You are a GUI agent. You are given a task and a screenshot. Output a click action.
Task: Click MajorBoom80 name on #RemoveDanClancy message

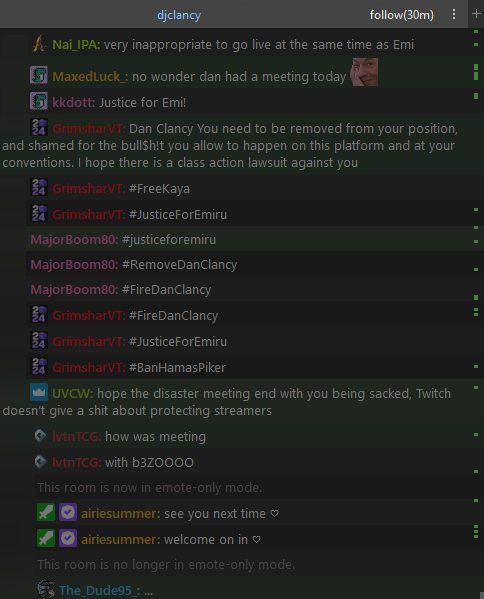[74, 264]
